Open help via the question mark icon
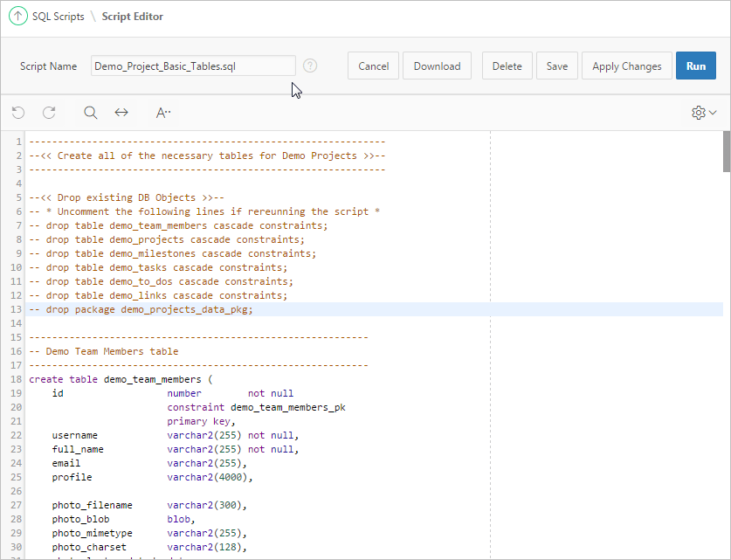Viewport: 731px width, 560px height. click(310, 65)
